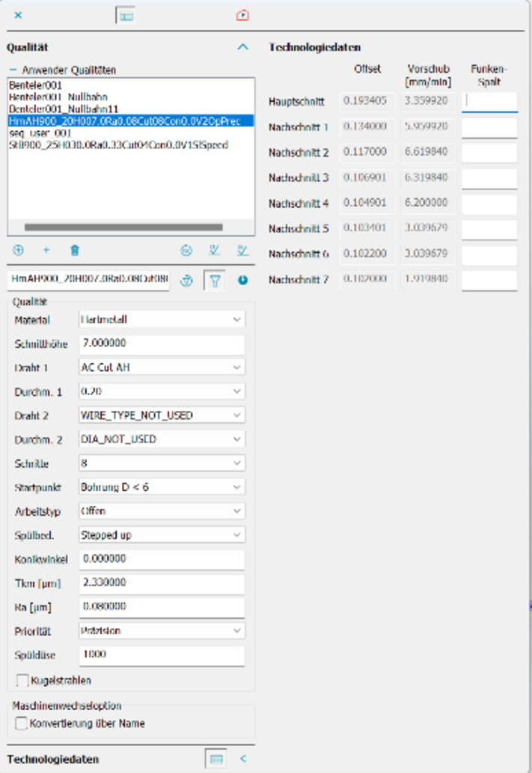Enable the Kugelstrahlen checkbox
Screen dimensions: 532x773
[22, 680]
